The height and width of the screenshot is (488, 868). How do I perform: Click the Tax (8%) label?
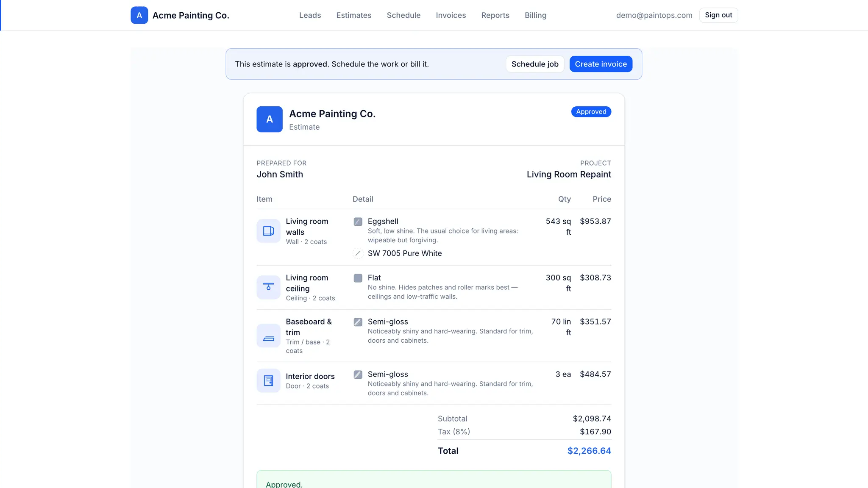[x=454, y=432]
